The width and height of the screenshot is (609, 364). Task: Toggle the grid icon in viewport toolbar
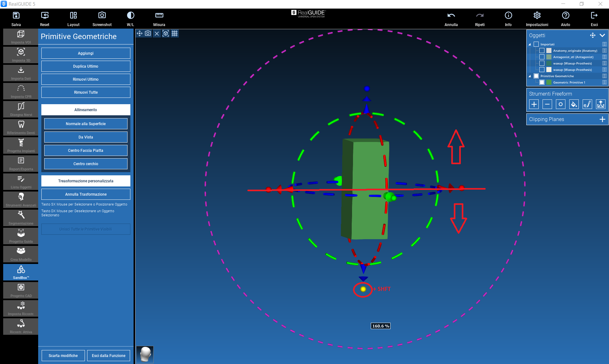tap(175, 33)
